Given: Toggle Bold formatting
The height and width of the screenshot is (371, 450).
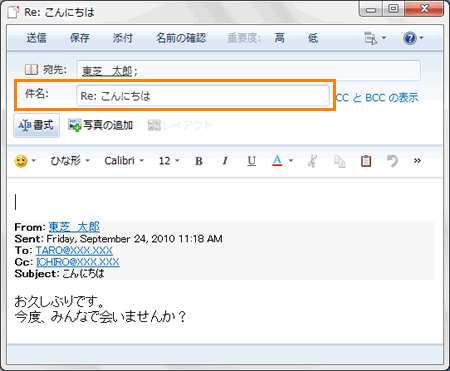Looking at the screenshot, I should pyautogui.click(x=199, y=161).
